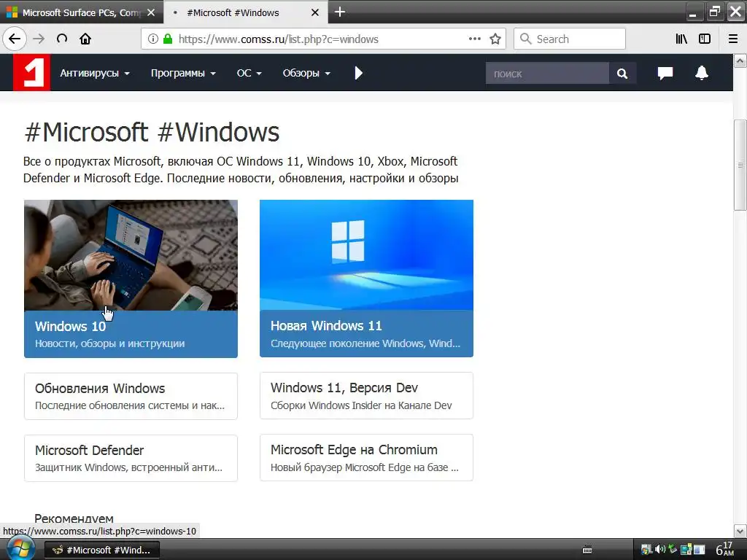The height and width of the screenshot is (560, 747).
Task: Focus the browser URL address bar
Action: pos(322,39)
